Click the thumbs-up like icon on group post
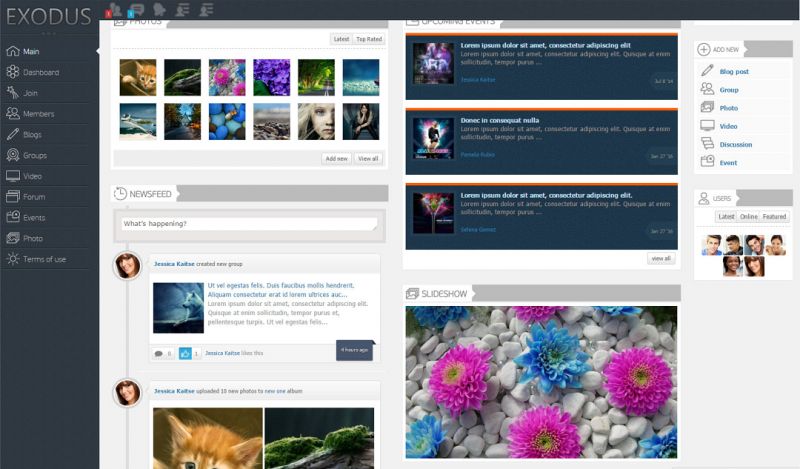 coord(186,353)
